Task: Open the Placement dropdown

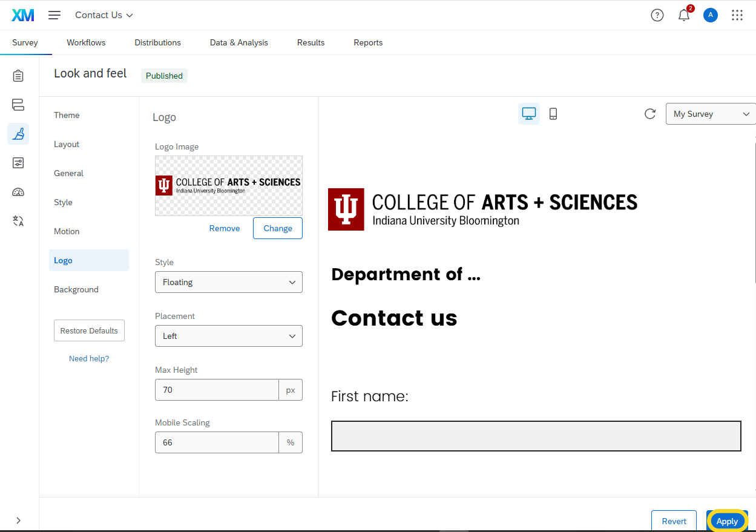Action: point(228,336)
